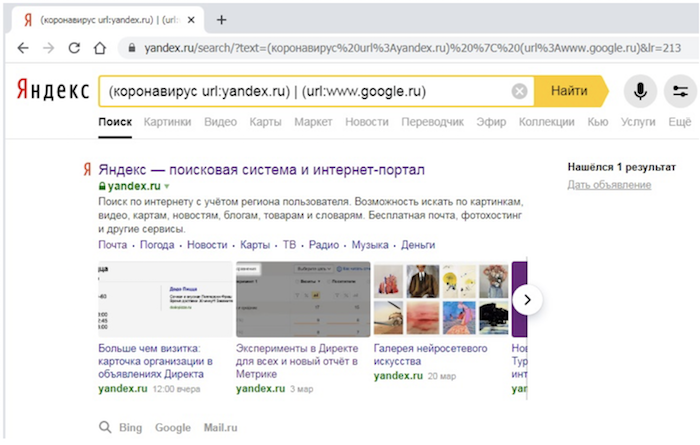
Task: Open the ТВ sitelink
Action: pyautogui.click(x=289, y=245)
